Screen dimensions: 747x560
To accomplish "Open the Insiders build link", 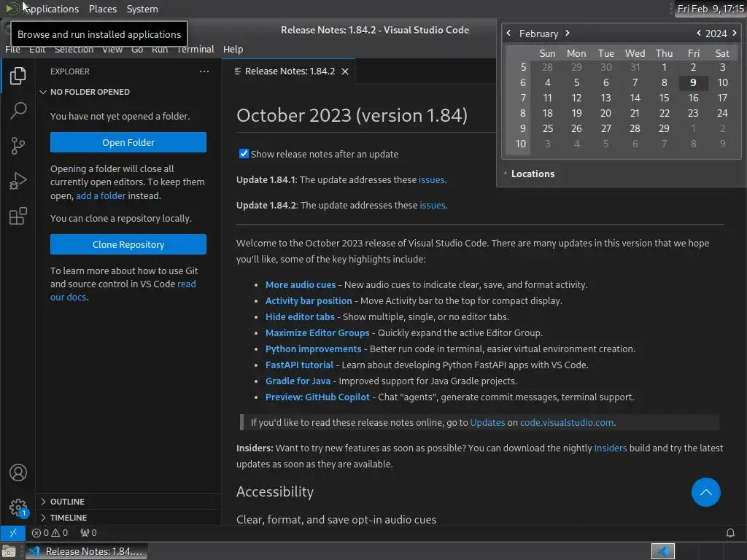I will (x=611, y=448).
